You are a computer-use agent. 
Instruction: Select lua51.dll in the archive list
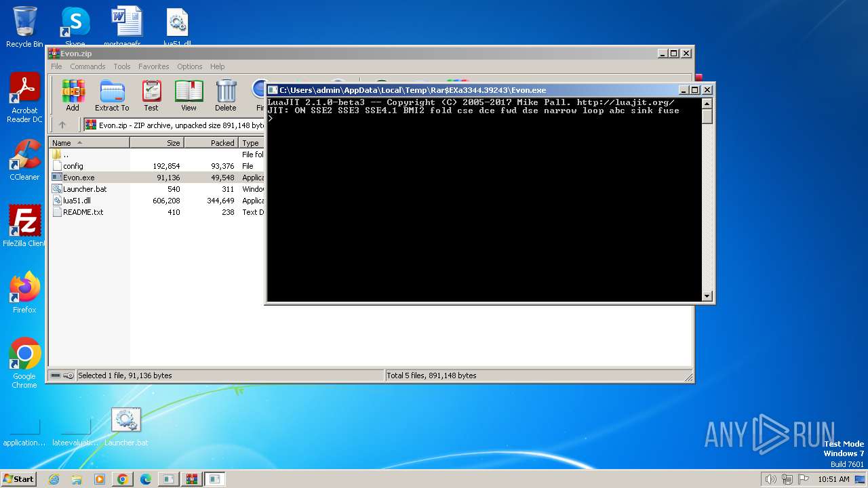157,201
